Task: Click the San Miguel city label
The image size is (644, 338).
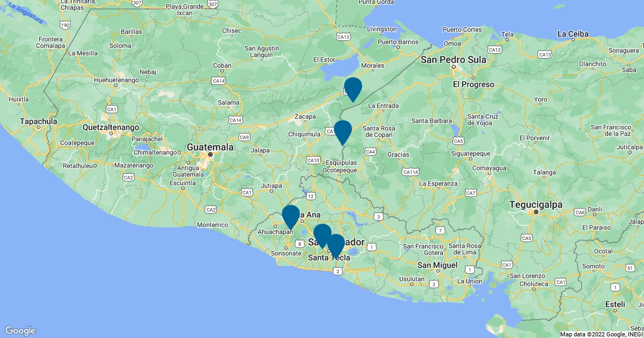Action: tap(437, 265)
